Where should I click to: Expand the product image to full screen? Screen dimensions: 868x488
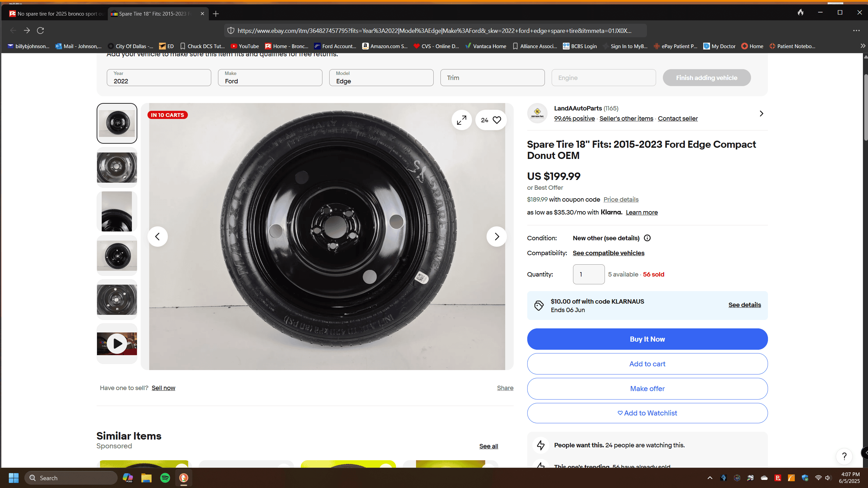pyautogui.click(x=462, y=120)
